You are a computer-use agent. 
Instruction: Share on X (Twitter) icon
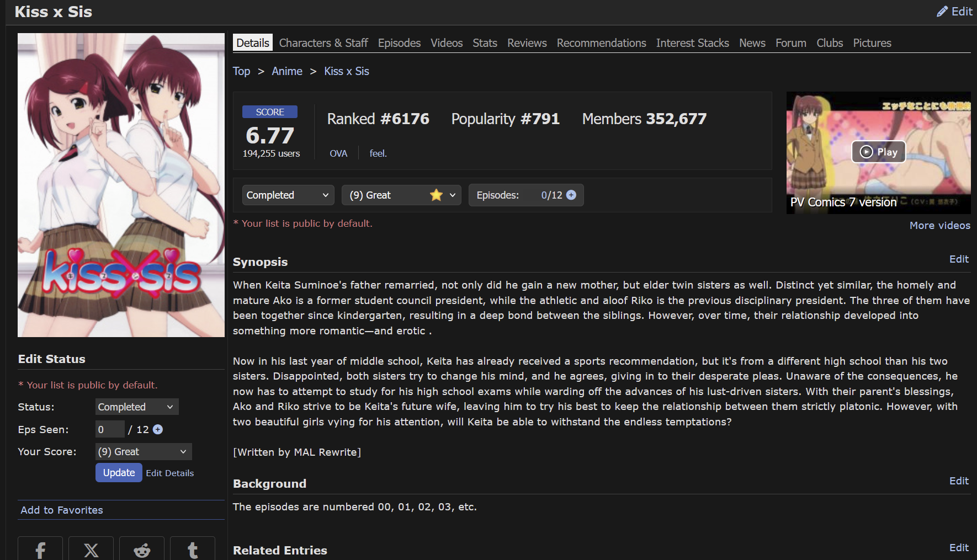point(91,549)
